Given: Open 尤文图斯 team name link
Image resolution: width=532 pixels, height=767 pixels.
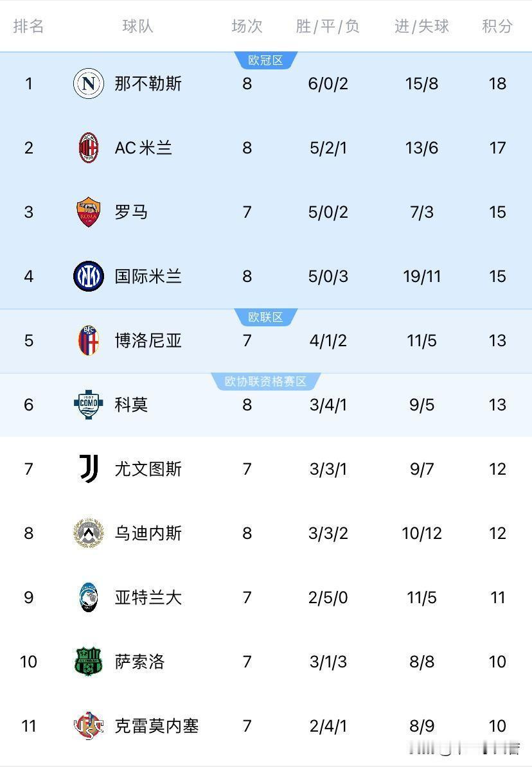Looking at the screenshot, I should point(148,469).
